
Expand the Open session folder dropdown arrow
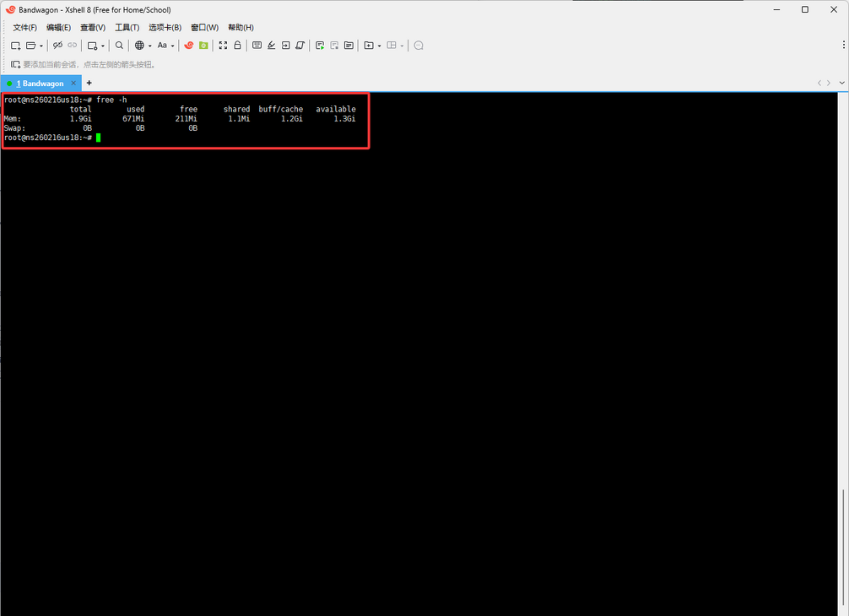click(41, 46)
